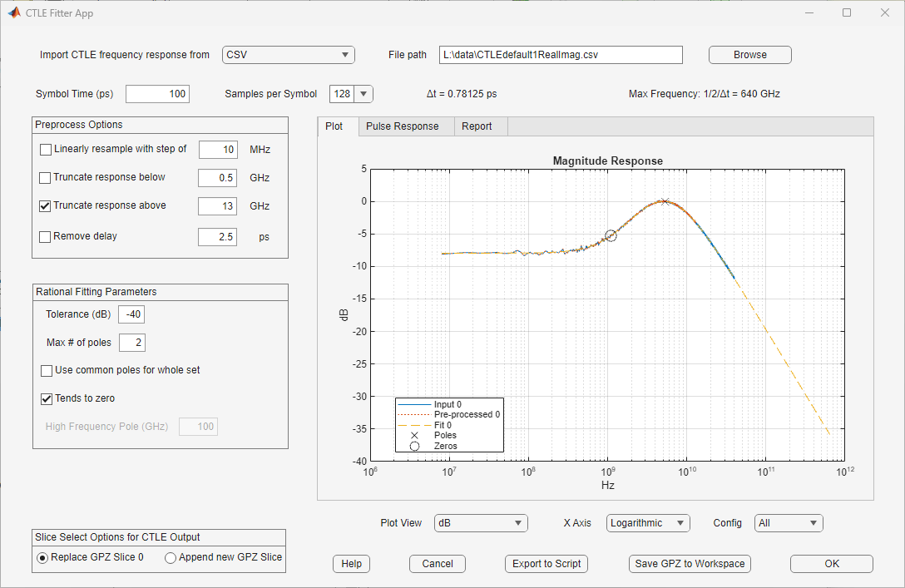This screenshot has width=905, height=588.
Task: Open the CSV import source dropdown
Action: coord(288,55)
